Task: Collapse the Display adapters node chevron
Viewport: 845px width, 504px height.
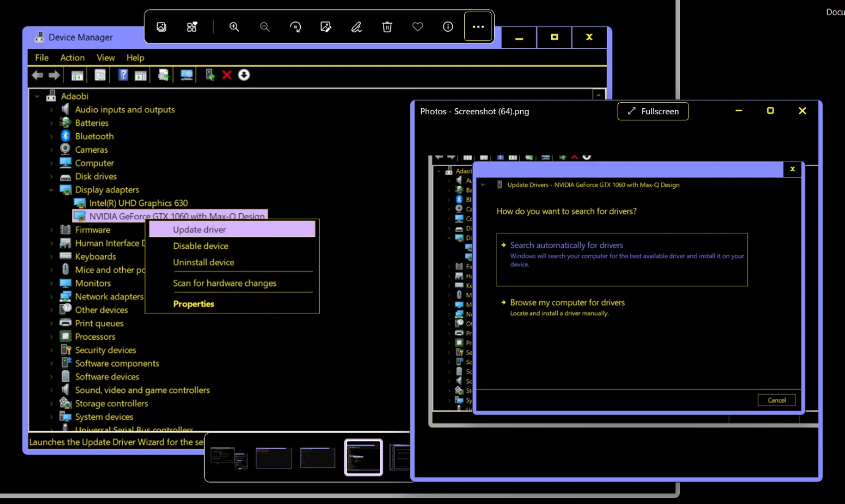Action: [x=52, y=190]
